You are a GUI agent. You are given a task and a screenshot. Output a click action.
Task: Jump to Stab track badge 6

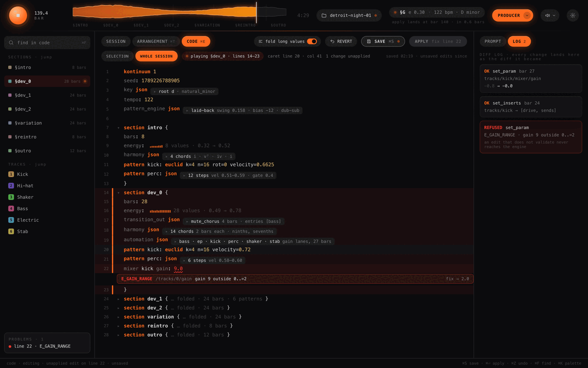(11, 231)
